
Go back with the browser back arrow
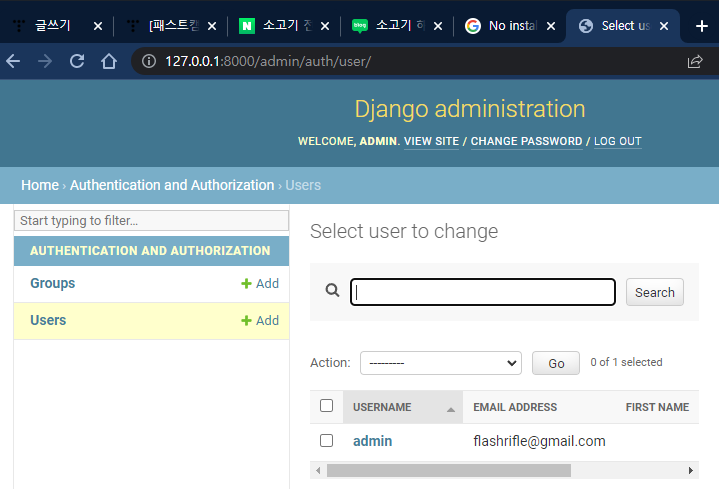(13, 61)
